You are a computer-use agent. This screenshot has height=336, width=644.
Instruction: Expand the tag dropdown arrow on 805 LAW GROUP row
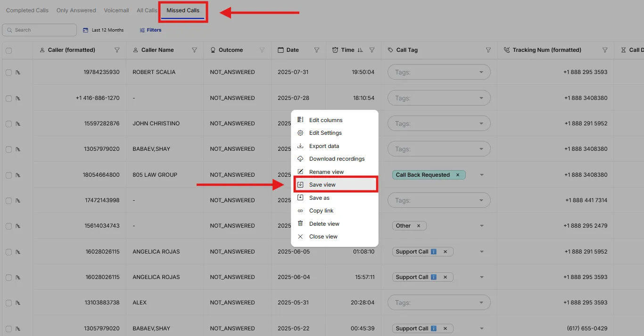(481, 175)
